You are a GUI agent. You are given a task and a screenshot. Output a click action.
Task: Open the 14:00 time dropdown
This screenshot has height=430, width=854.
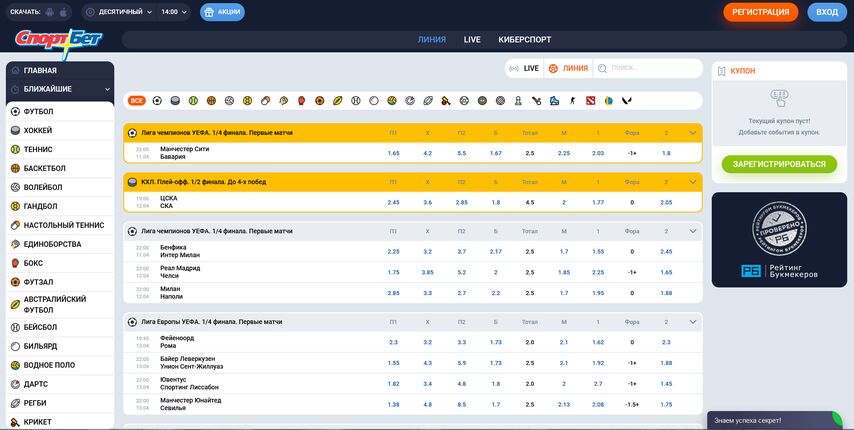point(174,12)
